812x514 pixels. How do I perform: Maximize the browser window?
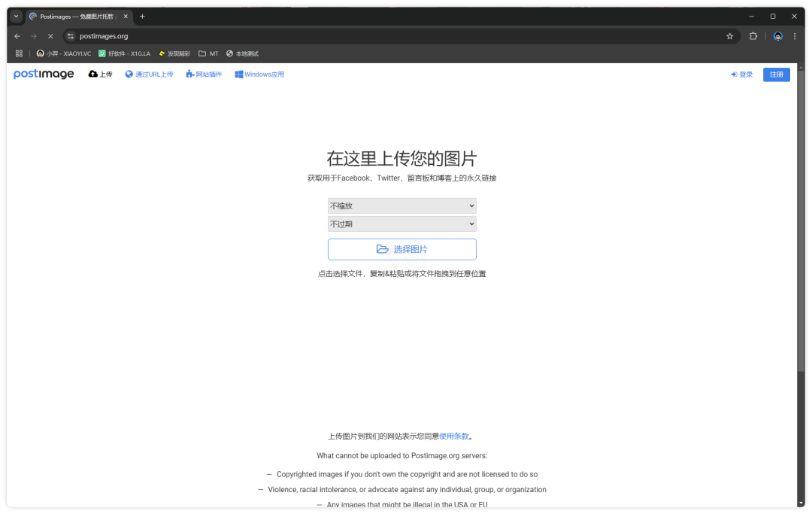click(773, 17)
